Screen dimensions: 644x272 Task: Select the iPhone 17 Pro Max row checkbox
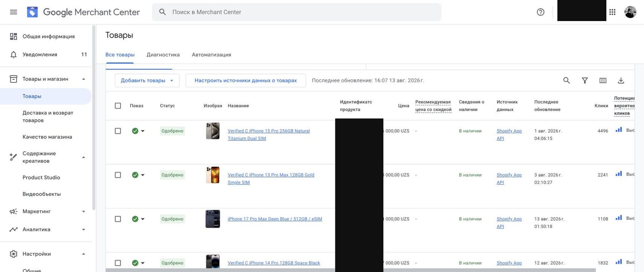(x=118, y=219)
